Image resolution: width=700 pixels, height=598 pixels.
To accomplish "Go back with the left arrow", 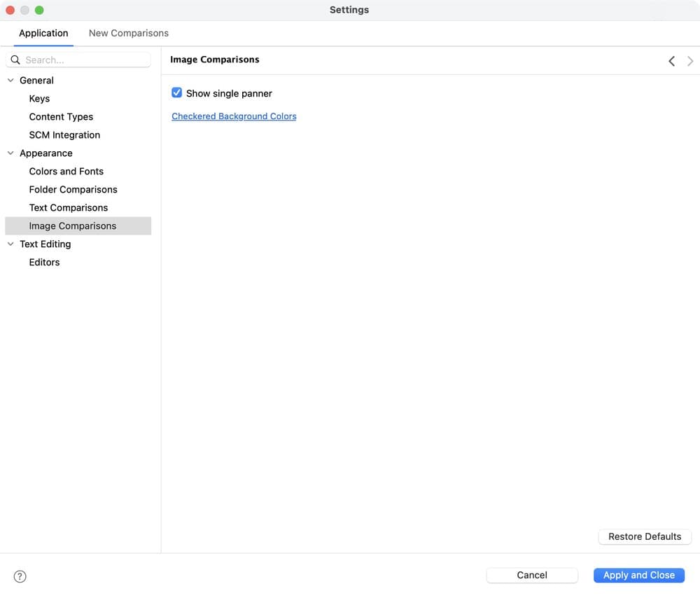I will point(671,61).
